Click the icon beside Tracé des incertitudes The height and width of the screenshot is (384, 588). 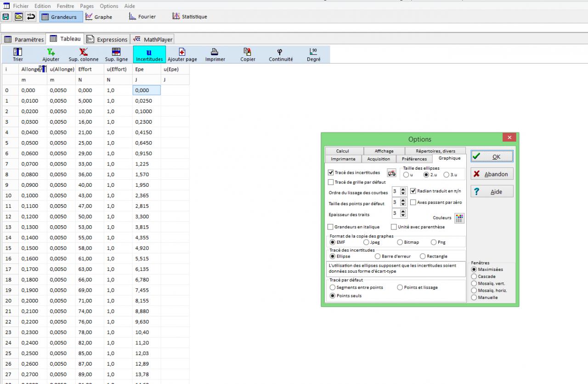pos(391,173)
